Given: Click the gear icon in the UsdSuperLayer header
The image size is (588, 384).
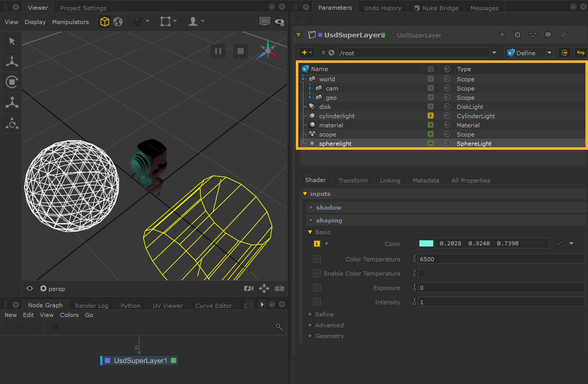Looking at the screenshot, I should [518, 35].
